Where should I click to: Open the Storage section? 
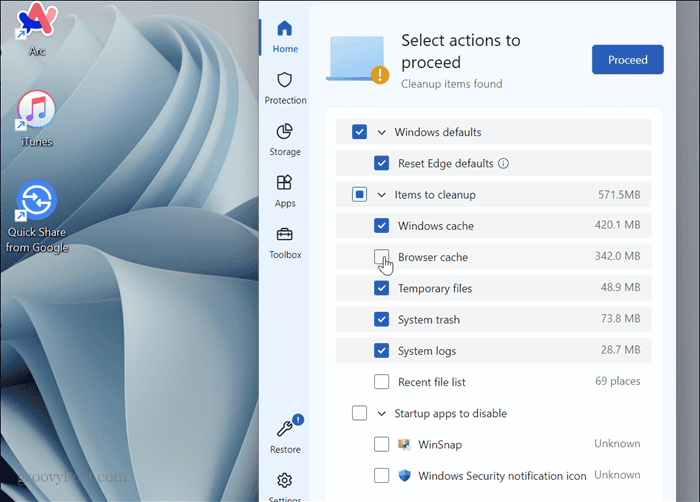pos(285,139)
